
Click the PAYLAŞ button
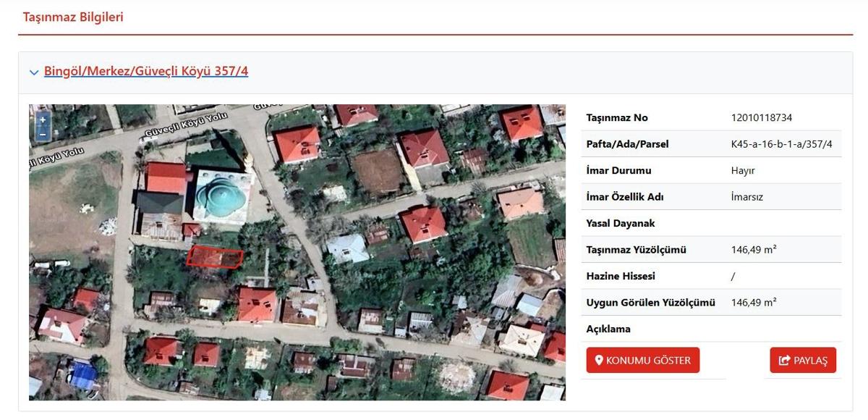[x=803, y=360]
